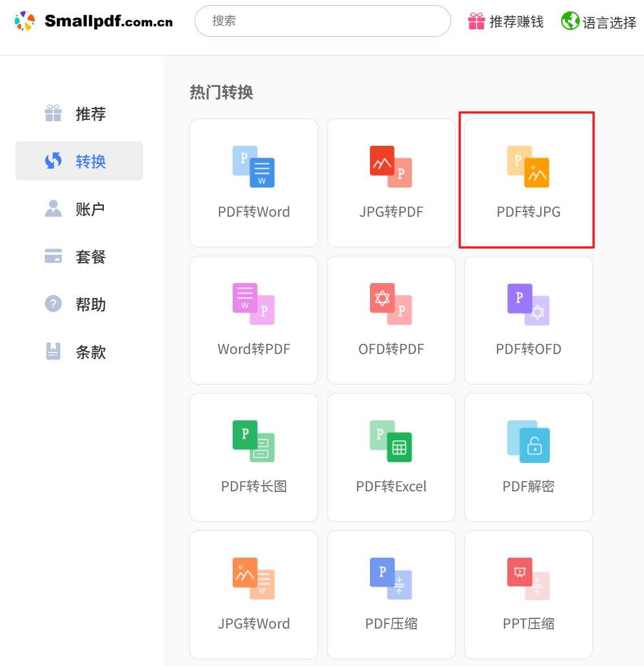The image size is (644, 666).
Task: Open the JPG转Word converter icon
Action: click(x=254, y=578)
